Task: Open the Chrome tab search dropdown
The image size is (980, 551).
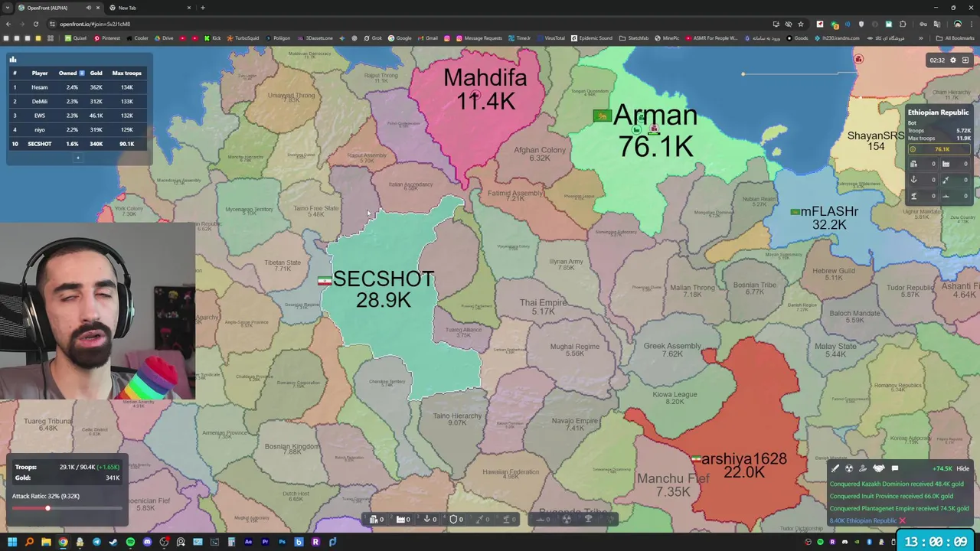Action: tap(8, 8)
